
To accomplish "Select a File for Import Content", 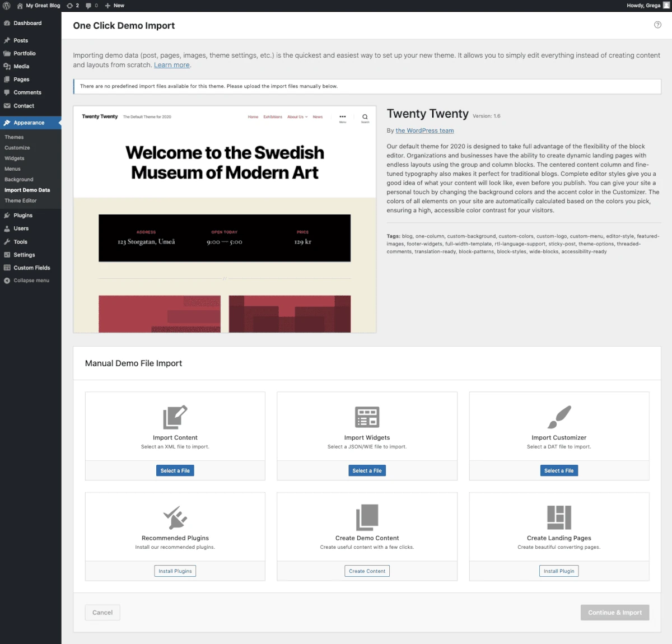I will (x=175, y=471).
